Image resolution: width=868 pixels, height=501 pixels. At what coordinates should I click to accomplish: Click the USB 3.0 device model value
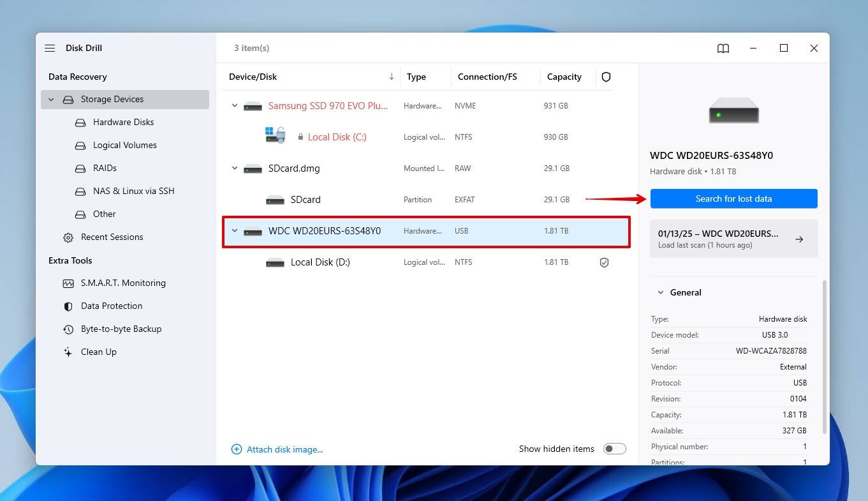[x=774, y=335]
